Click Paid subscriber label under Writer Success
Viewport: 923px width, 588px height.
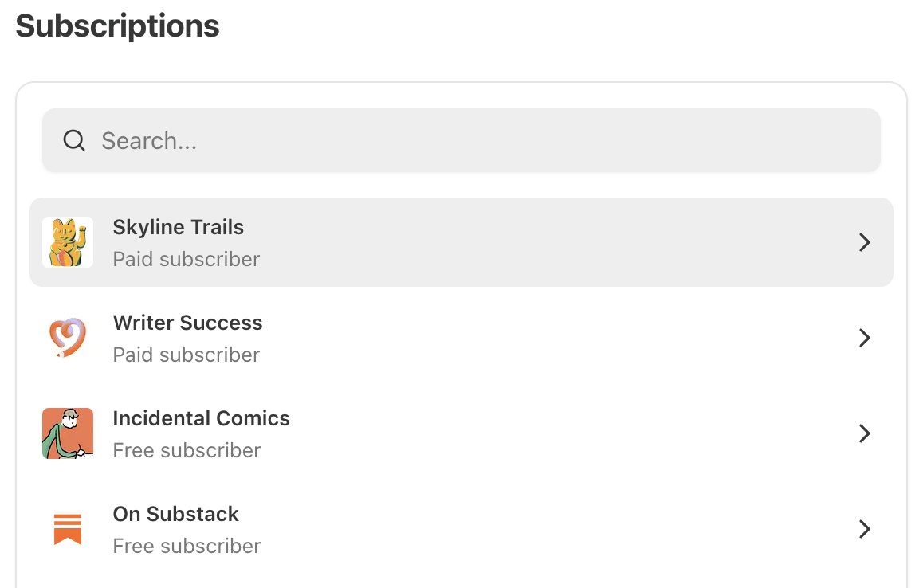[x=186, y=355]
